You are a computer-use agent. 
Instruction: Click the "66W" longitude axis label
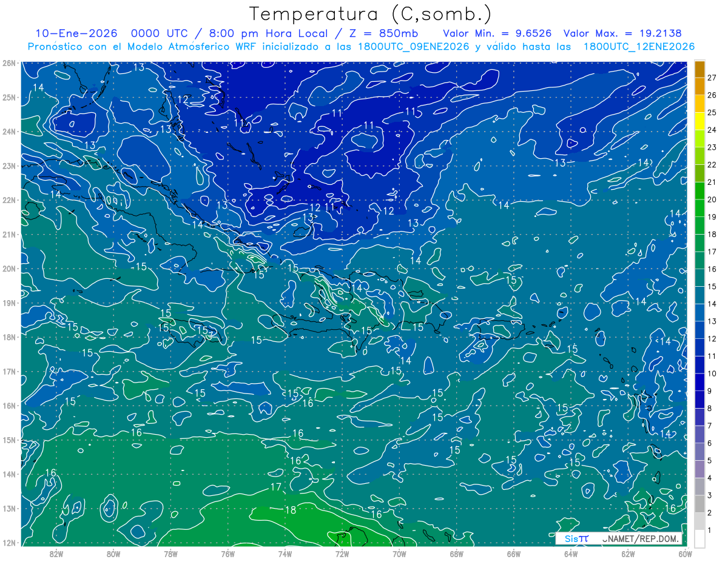click(513, 554)
